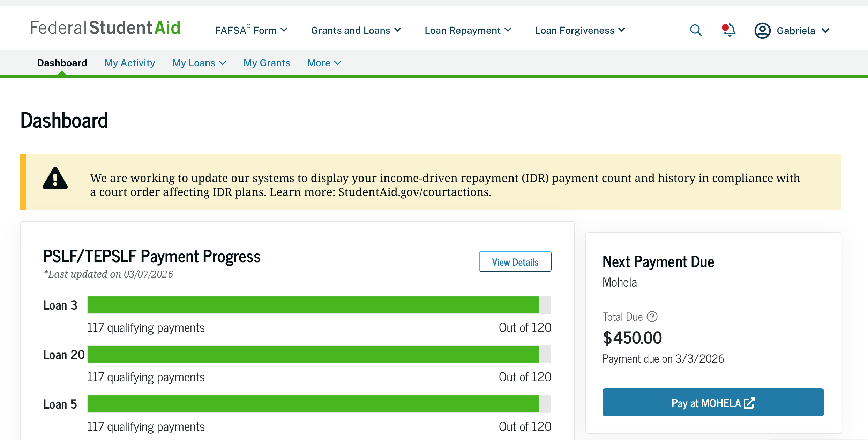868x440 pixels.
Task: Click the Loan 20 progress bar
Action: (319, 354)
